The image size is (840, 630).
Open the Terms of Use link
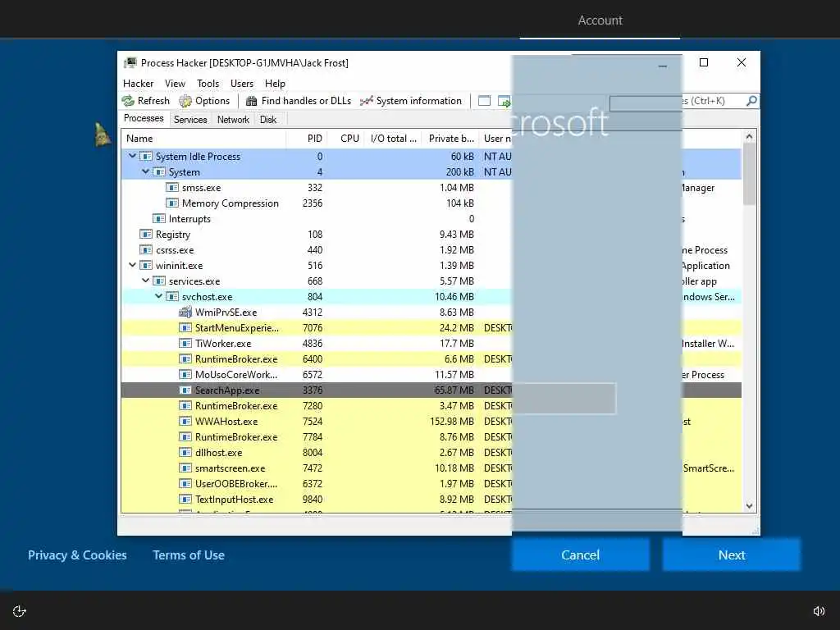click(x=189, y=555)
